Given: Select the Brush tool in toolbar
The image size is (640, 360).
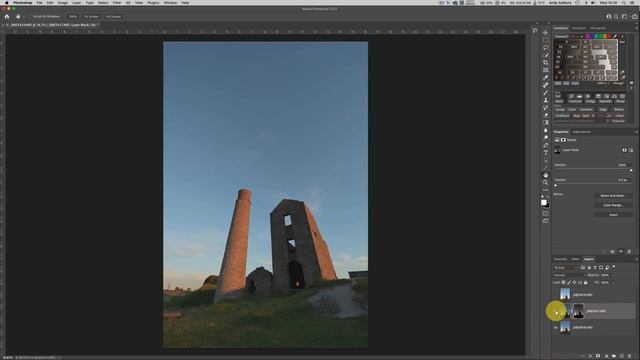Looking at the screenshot, I should (x=546, y=93).
